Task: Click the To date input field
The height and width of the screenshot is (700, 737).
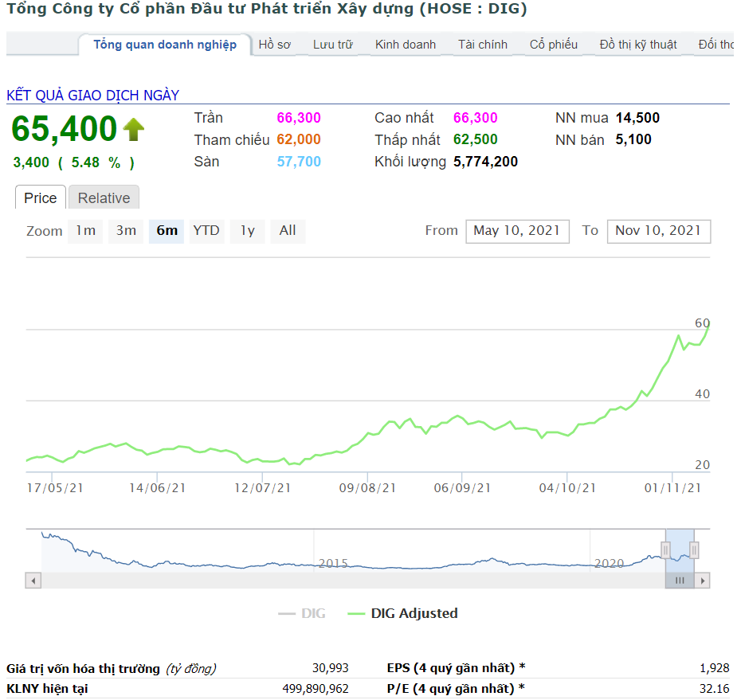Action: pyautogui.click(x=658, y=231)
